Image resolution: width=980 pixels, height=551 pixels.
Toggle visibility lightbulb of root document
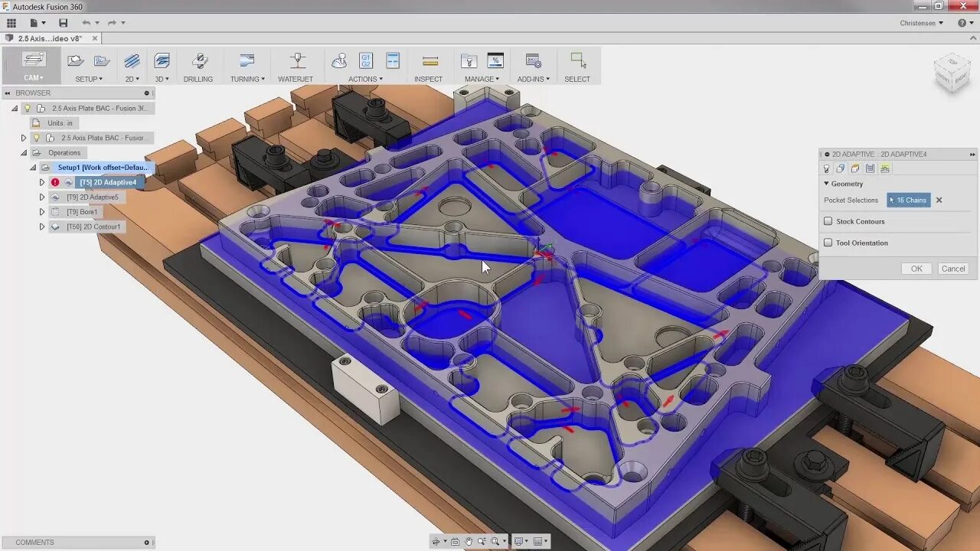pos(28,109)
